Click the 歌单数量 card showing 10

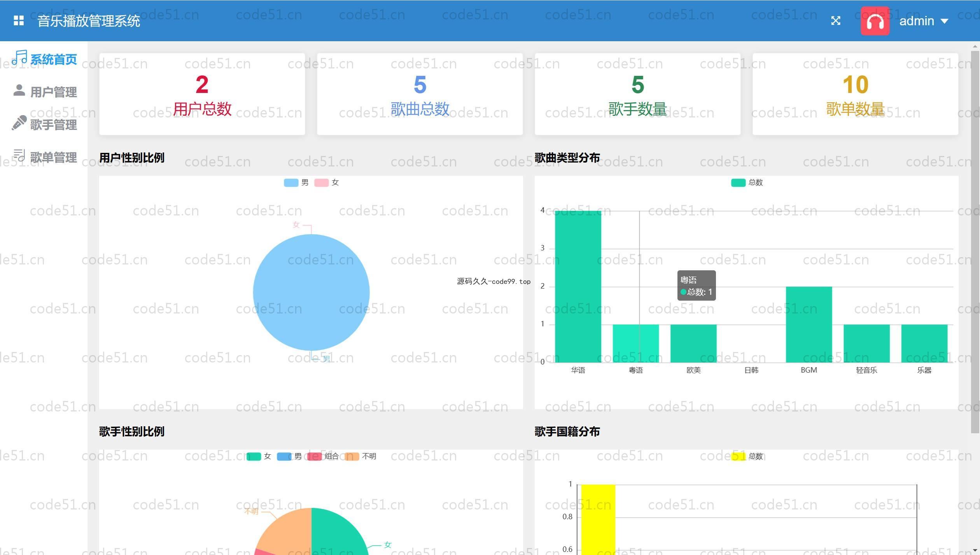pos(855,94)
